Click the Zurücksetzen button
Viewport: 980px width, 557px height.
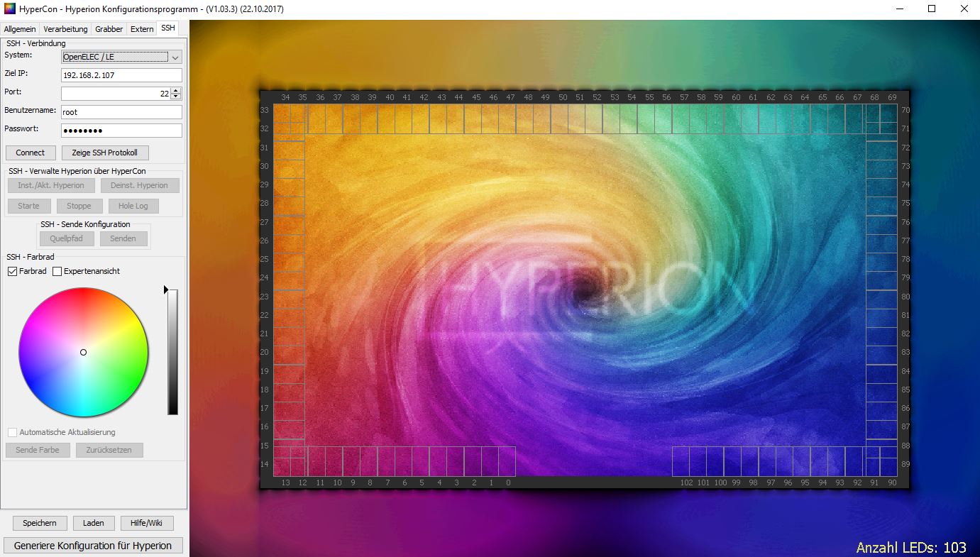coord(109,450)
